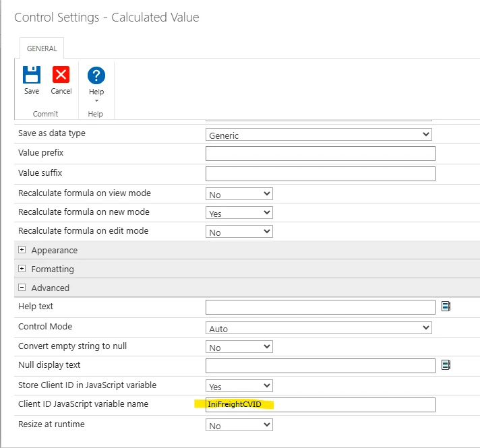The image size is (480, 448).
Task: Open Recalculate formula on view mode dropdown
Action: pos(239,194)
